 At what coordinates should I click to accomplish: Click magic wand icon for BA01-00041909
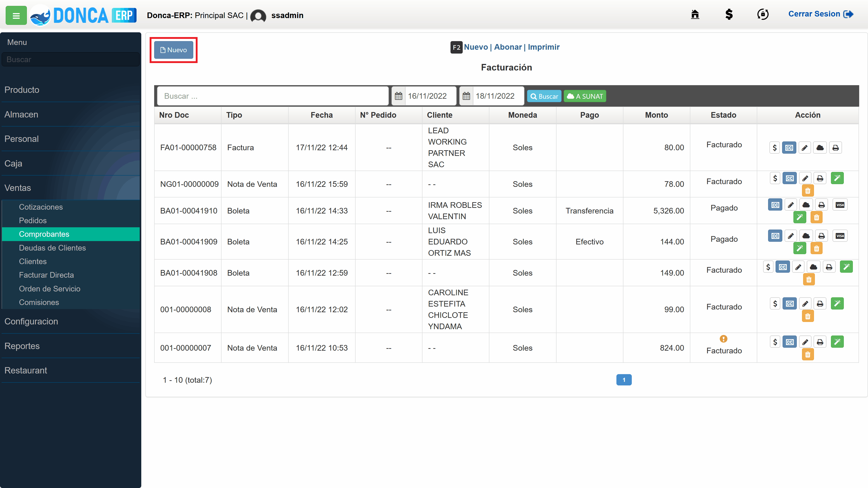click(x=800, y=248)
